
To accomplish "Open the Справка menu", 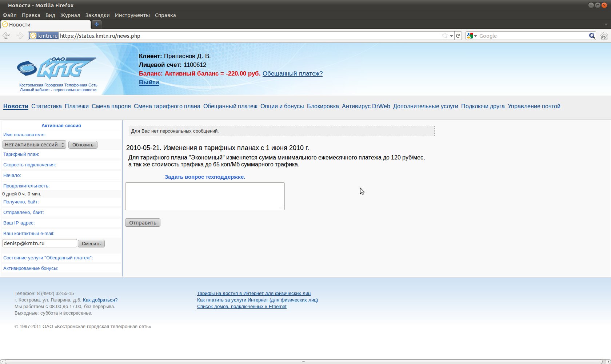I will [165, 15].
